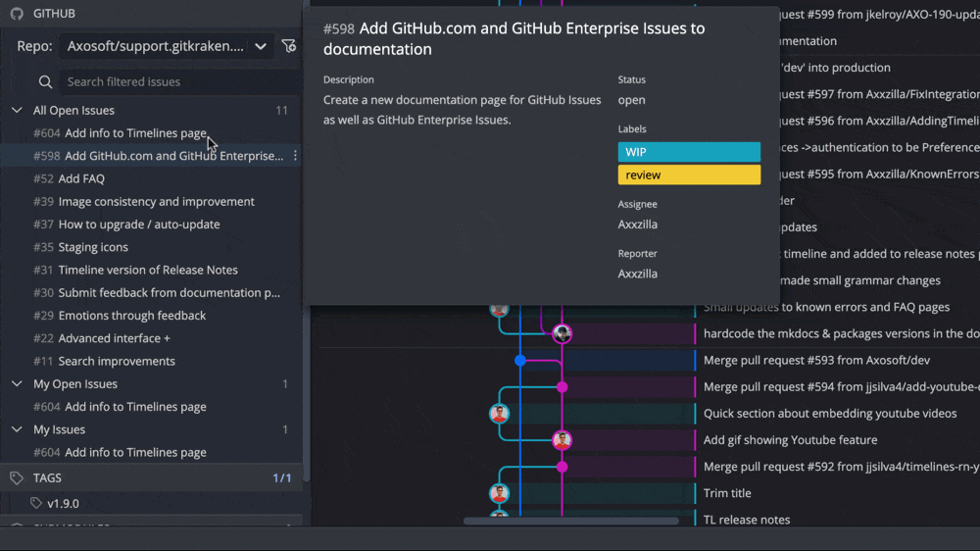Select commit 'Trim title'
Screen dimensions: 980x551
727,493
